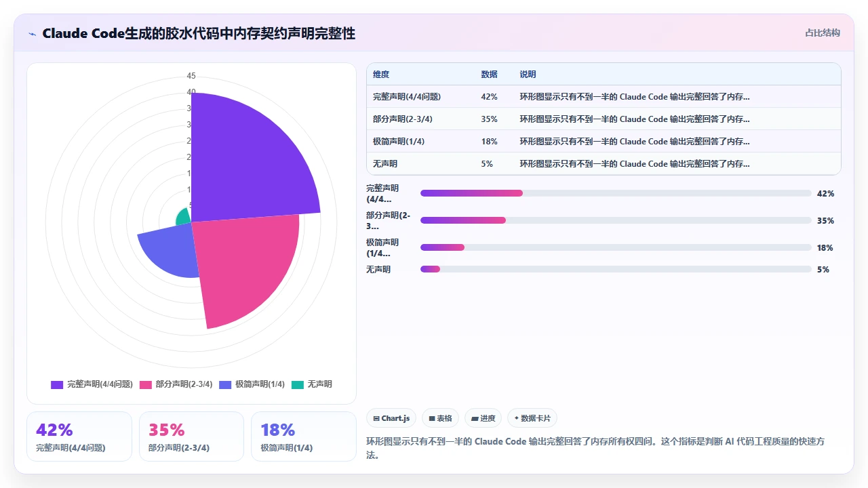This screenshot has height=488, width=868.
Task: Click the chart title heading text
Action: (x=199, y=33)
